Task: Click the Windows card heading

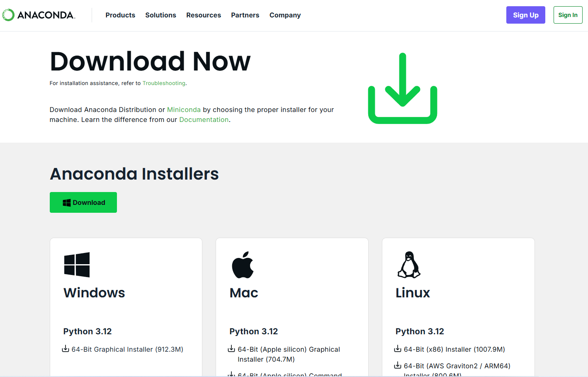Action: click(94, 293)
